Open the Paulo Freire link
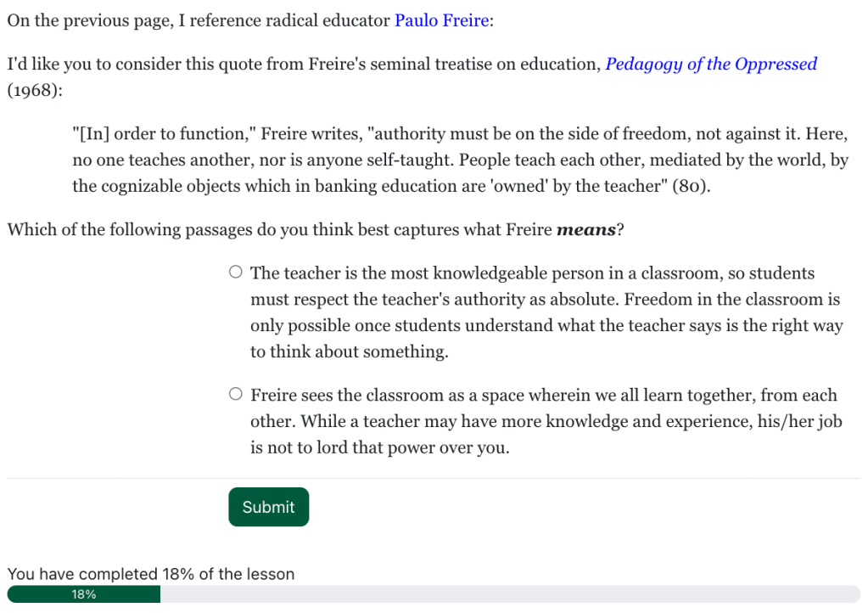Screen dimensions: 868x613 (x=441, y=20)
